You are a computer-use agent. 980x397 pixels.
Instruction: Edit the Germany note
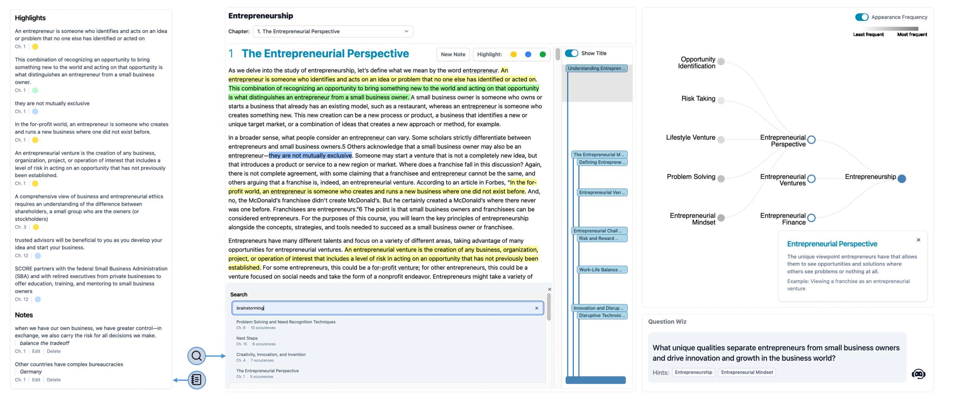tap(36, 380)
